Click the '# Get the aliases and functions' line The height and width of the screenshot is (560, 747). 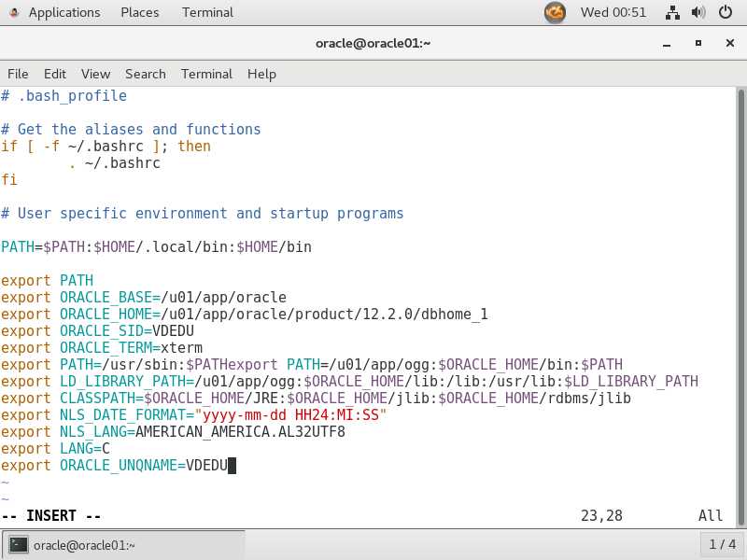click(x=131, y=129)
